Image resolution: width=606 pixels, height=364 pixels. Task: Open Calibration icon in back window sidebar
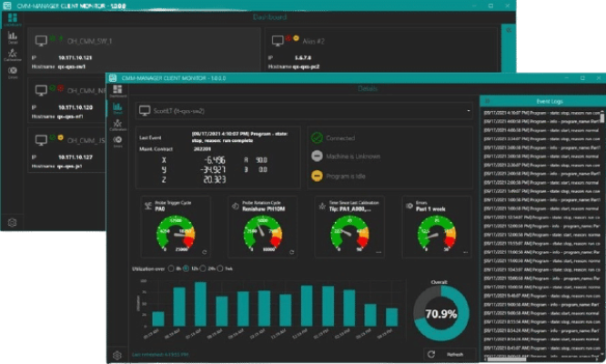(x=13, y=55)
